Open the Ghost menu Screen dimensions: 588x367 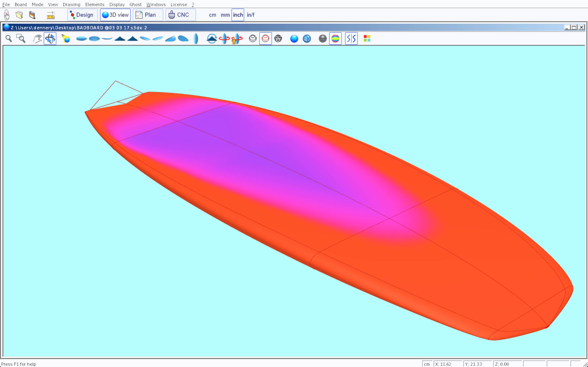click(135, 5)
